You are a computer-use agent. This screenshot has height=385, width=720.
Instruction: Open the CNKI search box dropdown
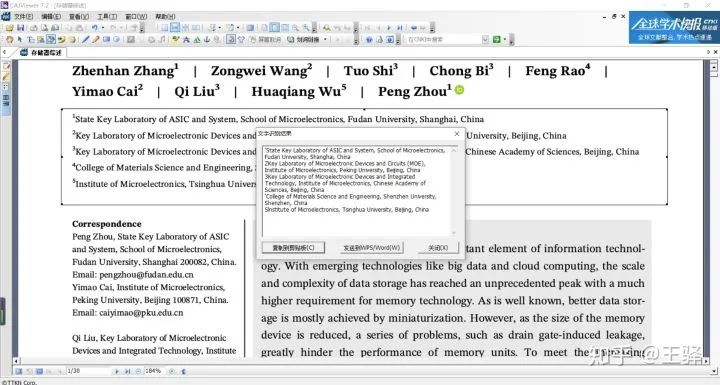click(485, 40)
